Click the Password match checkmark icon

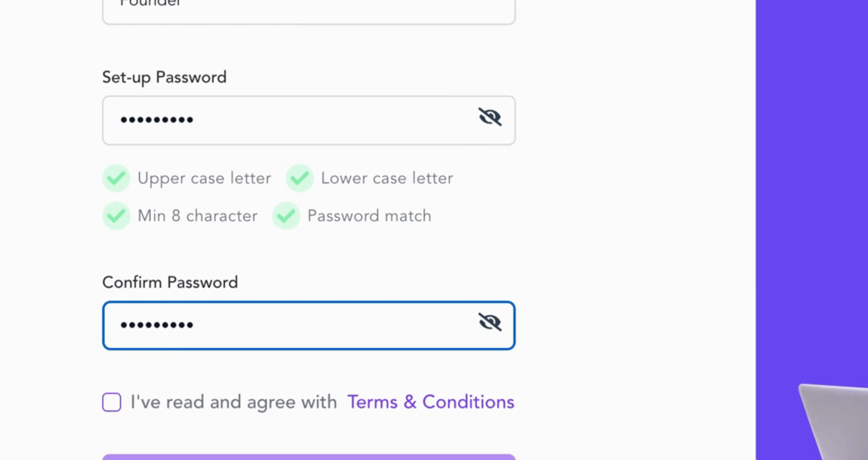[x=286, y=216]
